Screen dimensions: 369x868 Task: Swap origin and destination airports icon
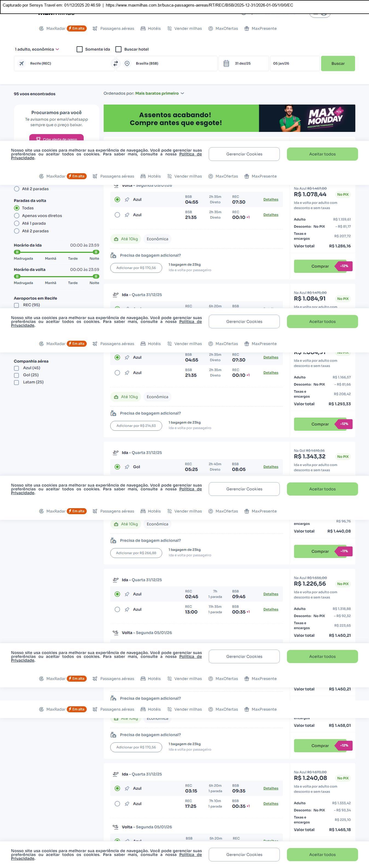pyautogui.click(x=116, y=63)
